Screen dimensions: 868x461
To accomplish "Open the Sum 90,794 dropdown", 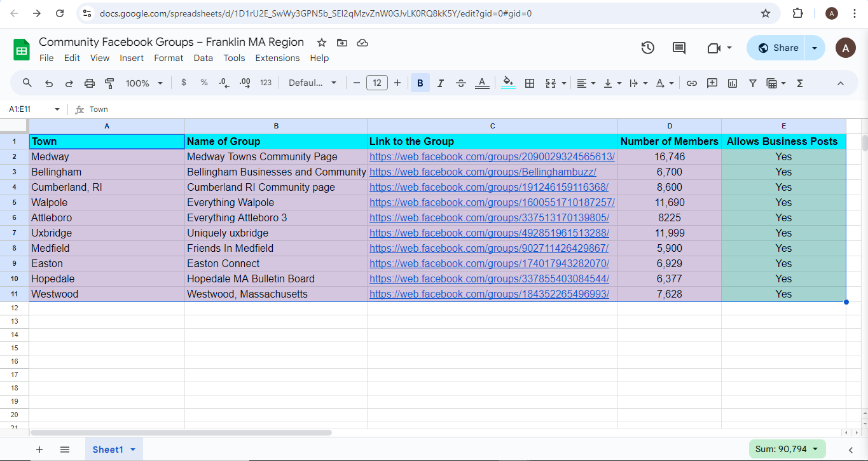I will [787, 449].
